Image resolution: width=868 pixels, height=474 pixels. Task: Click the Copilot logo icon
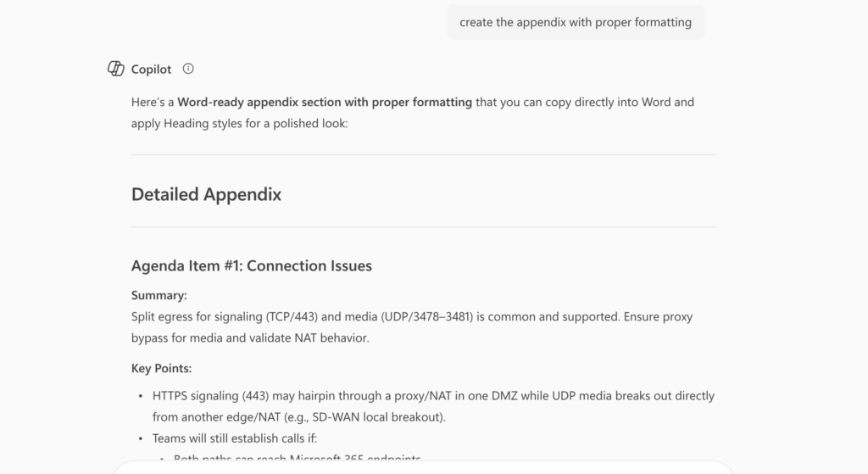click(x=116, y=70)
